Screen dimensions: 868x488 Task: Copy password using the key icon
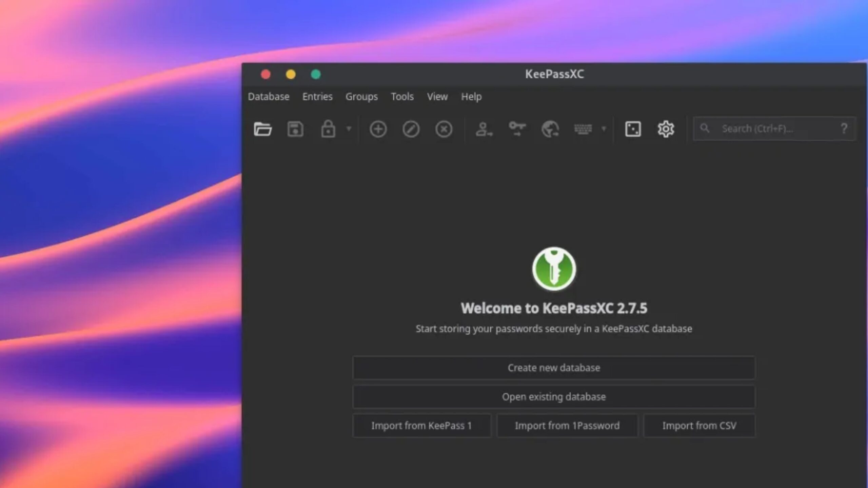[517, 129]
